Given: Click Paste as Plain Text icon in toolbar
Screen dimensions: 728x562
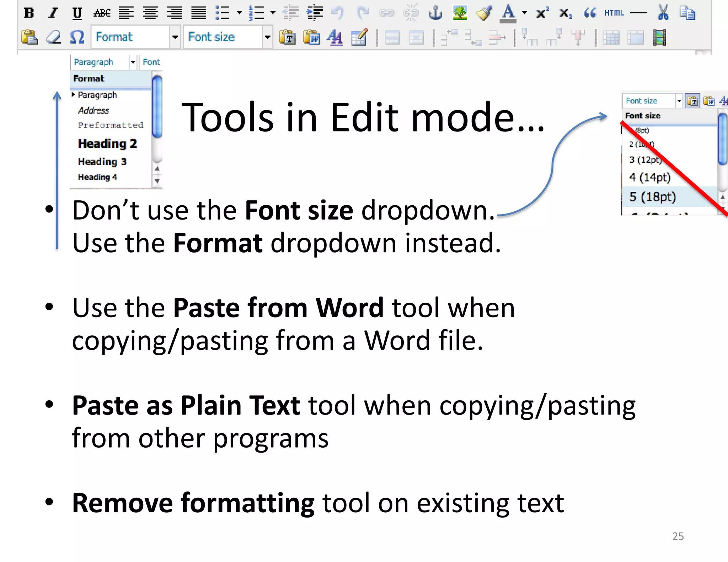Looking at the screenshot, I should click(287, 37).
